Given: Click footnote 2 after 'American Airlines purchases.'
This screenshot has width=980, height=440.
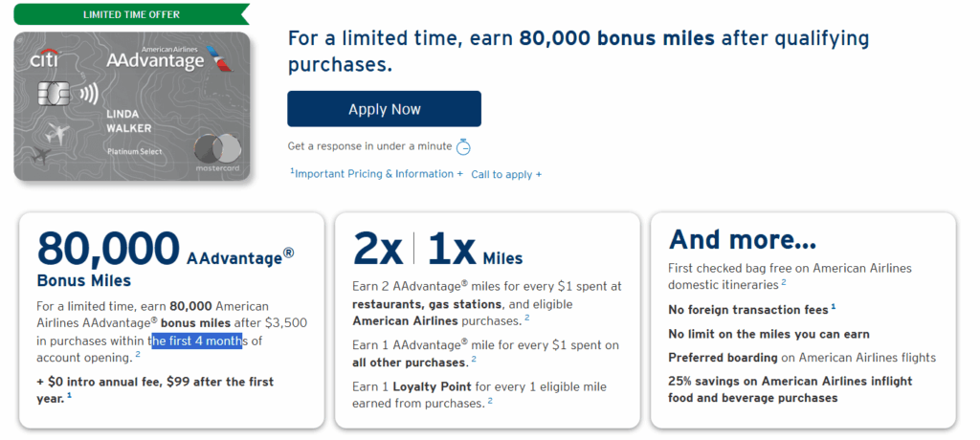Looking at the screenshot, I should click(x=526, y=319).
